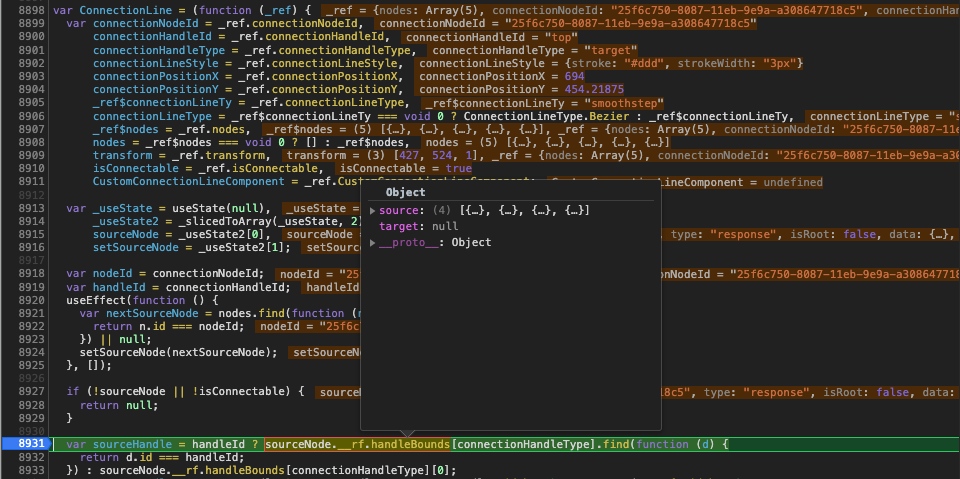Click 'return d.id === handleId;' on line 8932
The height and width of the screenshot is (479, 960).
pos(162,458)
